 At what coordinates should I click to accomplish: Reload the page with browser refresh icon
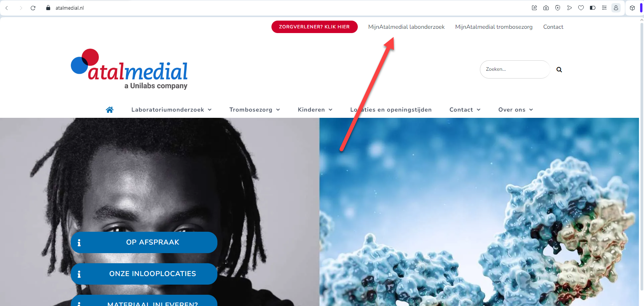(x=33, y=8)
